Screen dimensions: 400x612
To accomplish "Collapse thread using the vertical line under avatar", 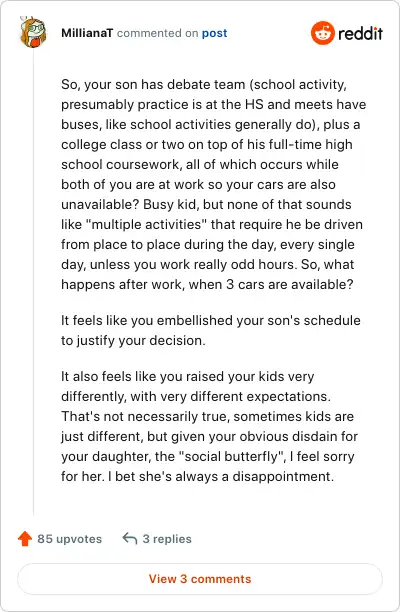I will 33,281.
